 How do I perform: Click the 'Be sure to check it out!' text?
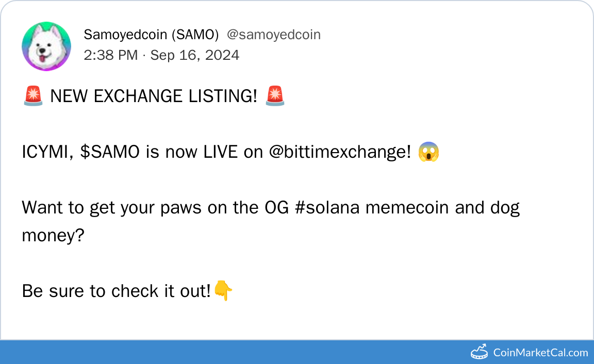117,291
